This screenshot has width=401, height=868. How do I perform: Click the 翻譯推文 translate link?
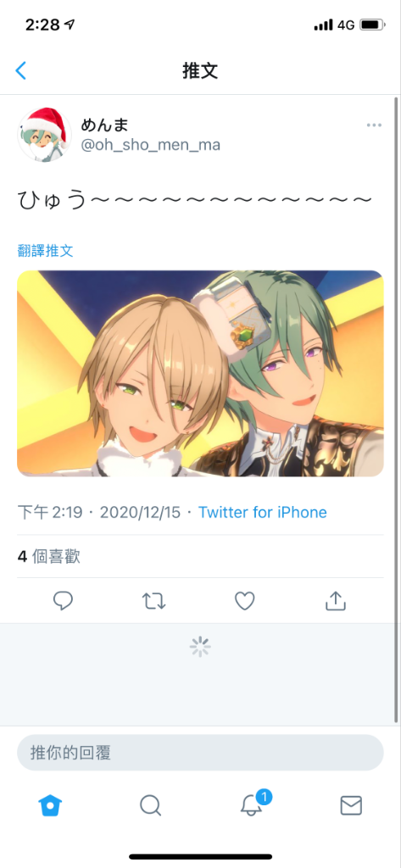click(x=46, y=251)
